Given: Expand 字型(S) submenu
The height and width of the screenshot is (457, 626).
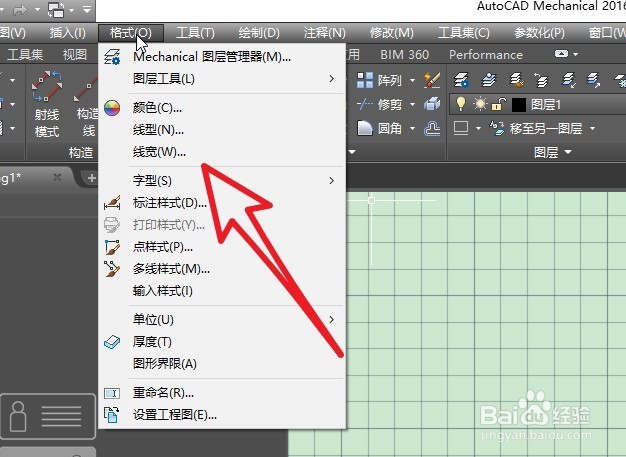Looking at the screenshot, I should [x=222, y=181].
